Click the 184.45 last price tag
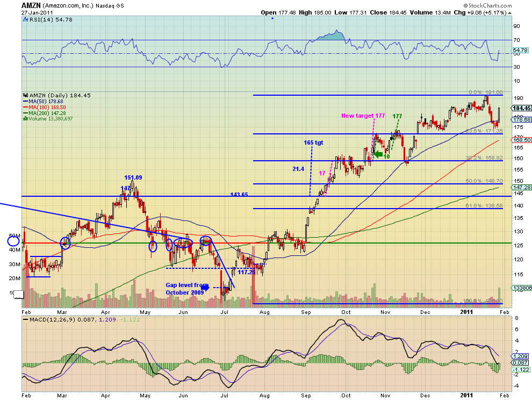This screenshot has width=532, height=400. (521, 108)
